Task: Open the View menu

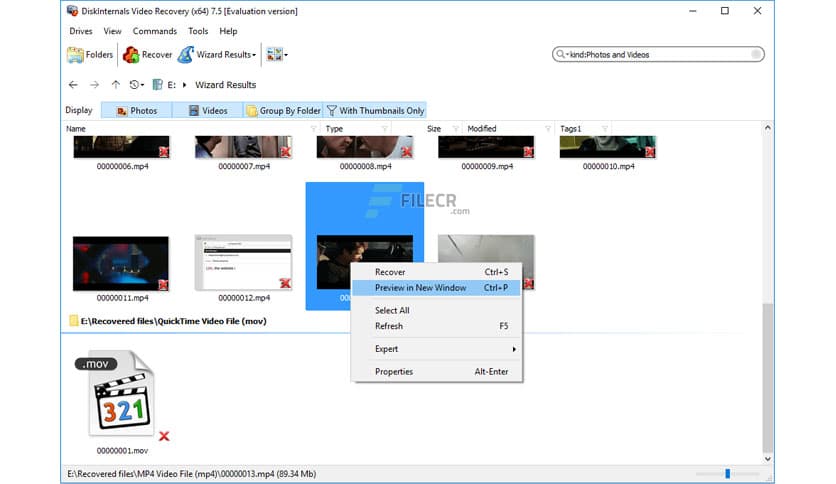Action: pyautogui.click(x=112, y=31)
